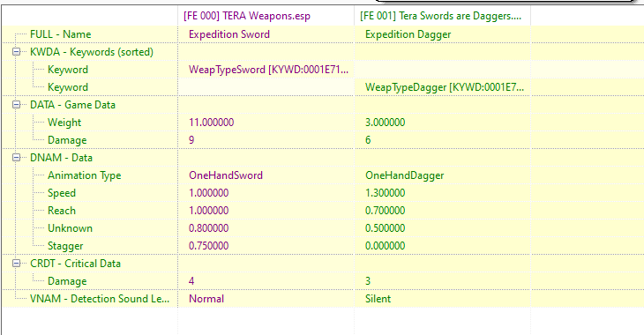Click the stagger value 0.750000

(209, 246)
